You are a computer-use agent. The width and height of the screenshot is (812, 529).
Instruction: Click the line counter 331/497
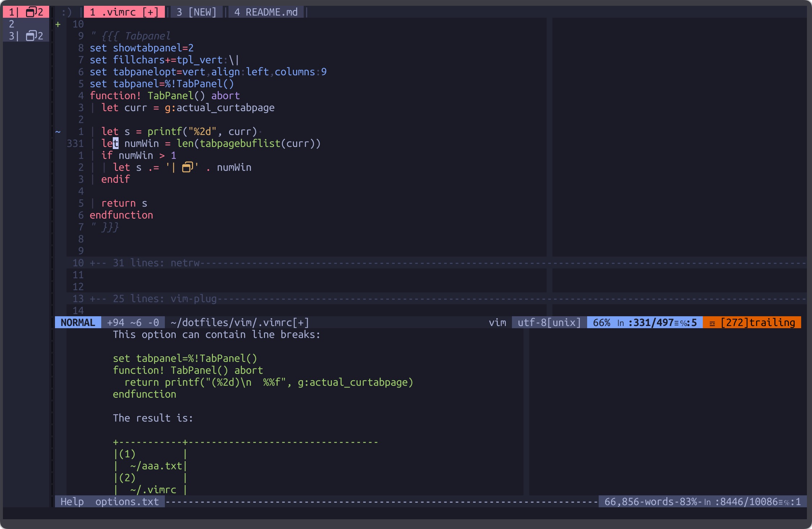(654, 322)
